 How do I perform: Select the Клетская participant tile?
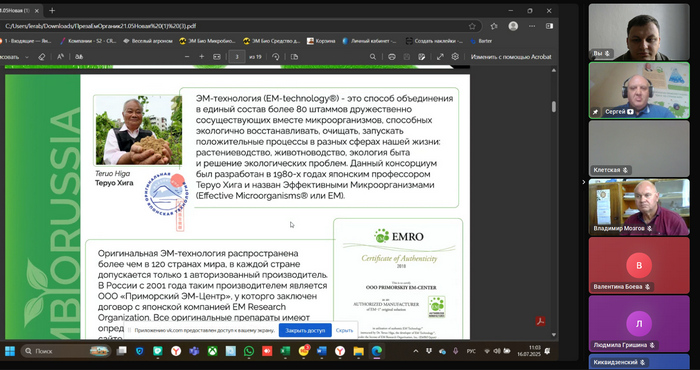[x=639, y=149]
